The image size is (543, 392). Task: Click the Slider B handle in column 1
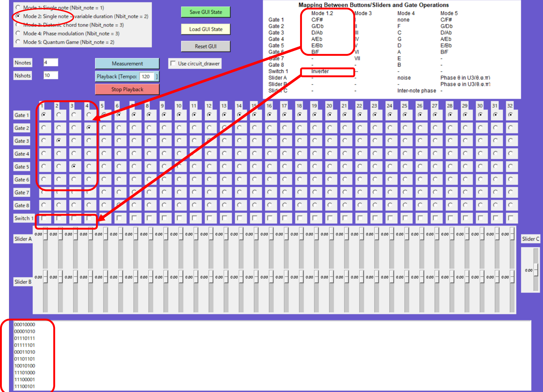click(45, 277)
